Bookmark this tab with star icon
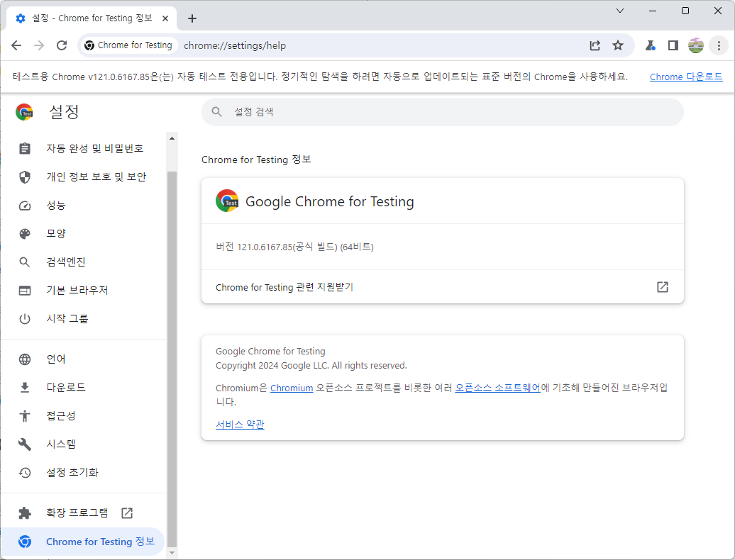The width and height of the screenshot is (735, 560). click(x=618, y=45)
